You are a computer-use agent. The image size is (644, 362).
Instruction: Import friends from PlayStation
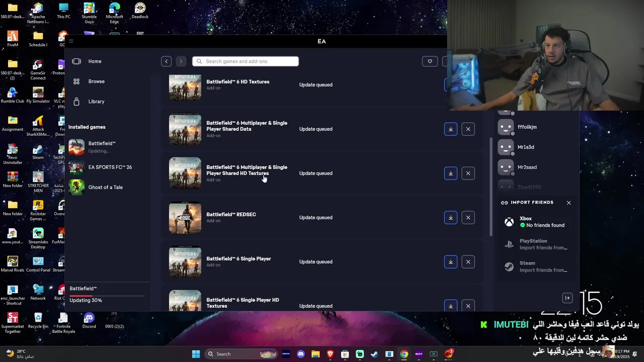pos(536,244)
